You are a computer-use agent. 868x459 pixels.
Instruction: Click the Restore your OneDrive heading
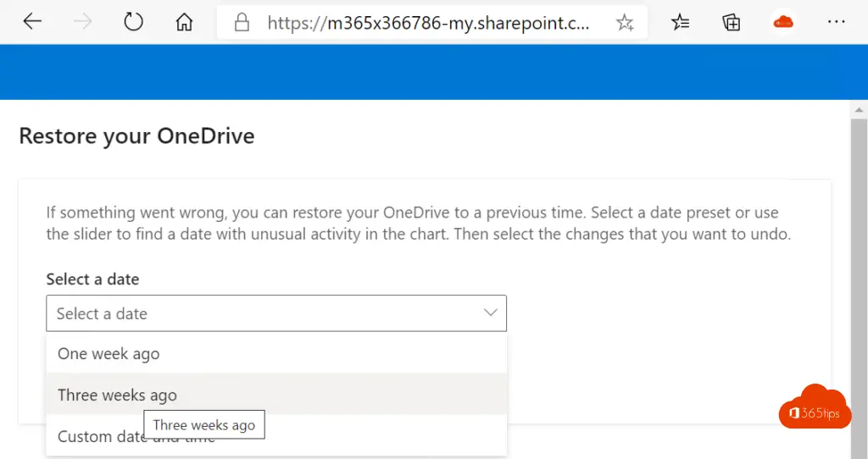(136, 136)
